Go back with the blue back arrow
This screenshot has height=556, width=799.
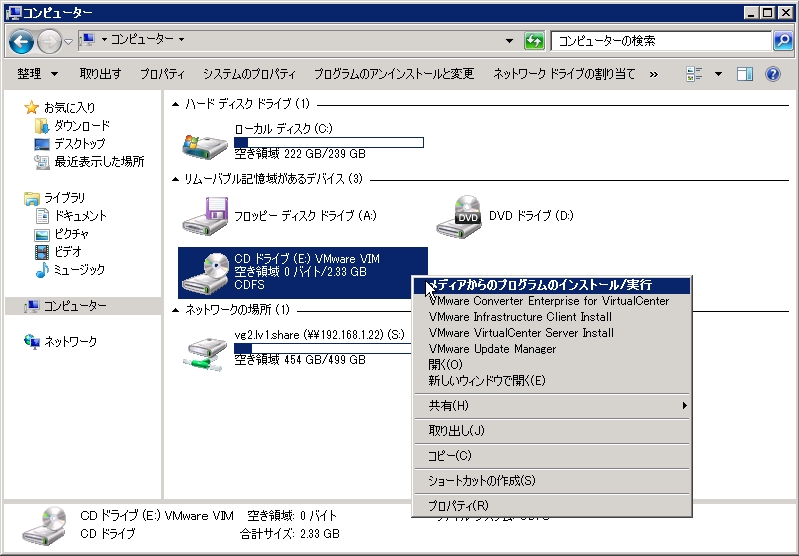click(x=21, y=41)
